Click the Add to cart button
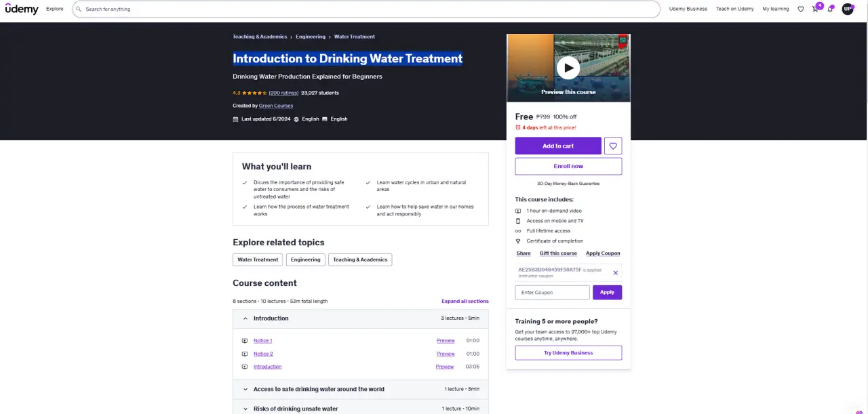This screenshot has width=868, height=414. pos(558,146)
